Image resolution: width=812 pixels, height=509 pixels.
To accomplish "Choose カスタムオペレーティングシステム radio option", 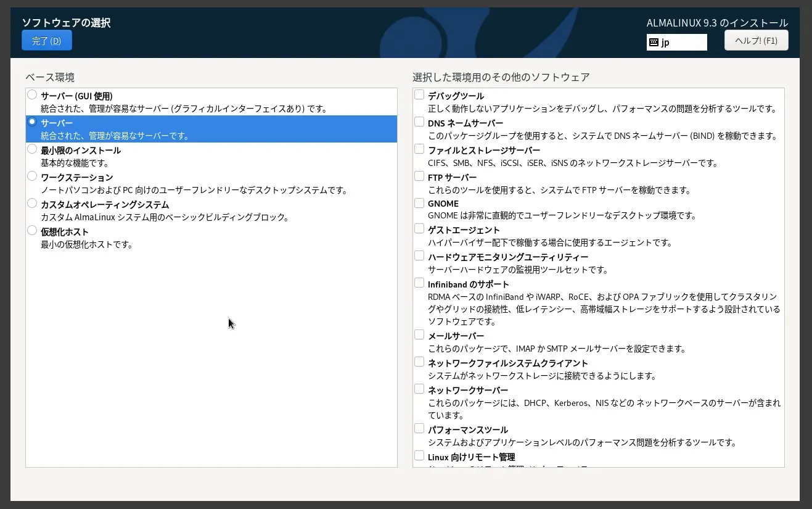I will click(x=32, y=204).
